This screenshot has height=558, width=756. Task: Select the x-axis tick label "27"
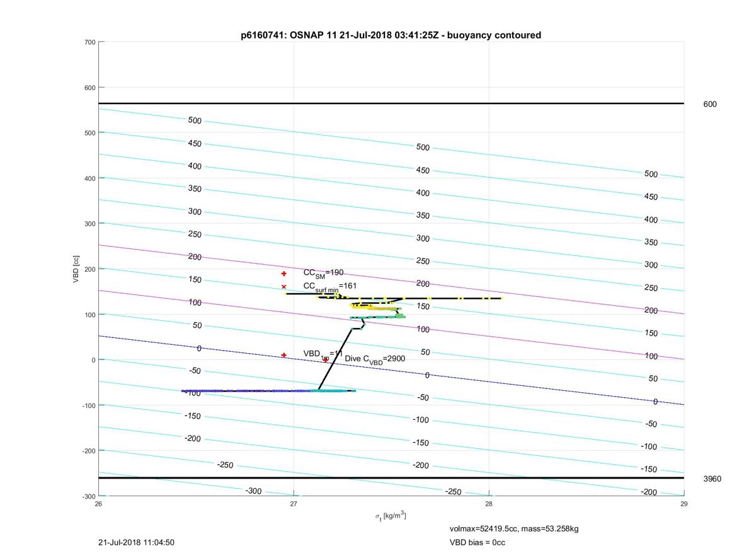(x=294, y=503)
